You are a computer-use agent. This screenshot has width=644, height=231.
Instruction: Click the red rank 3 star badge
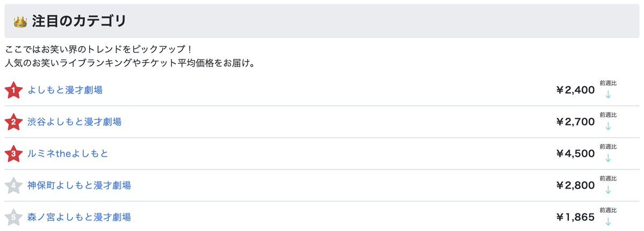(x=13, y=154)
